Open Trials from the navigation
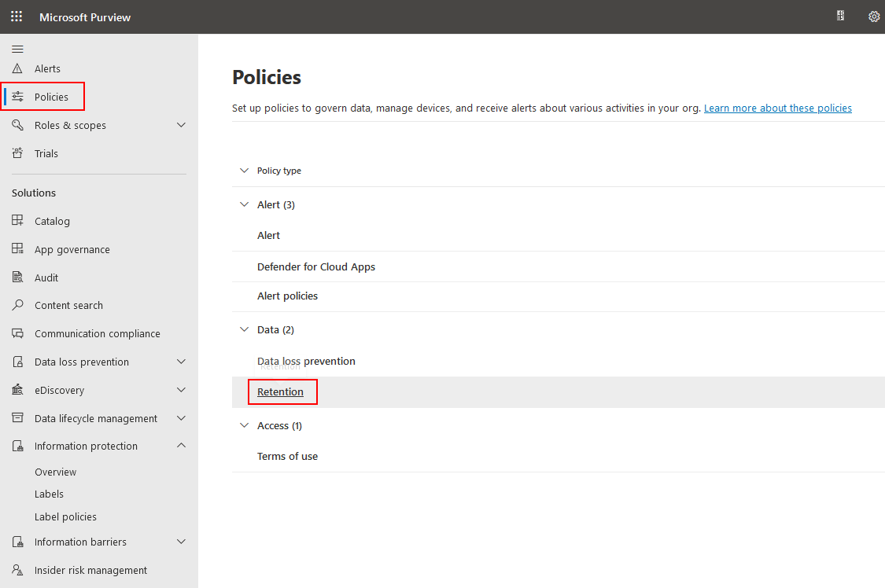This screenshot has width=885, height=588. pos(46,153)
